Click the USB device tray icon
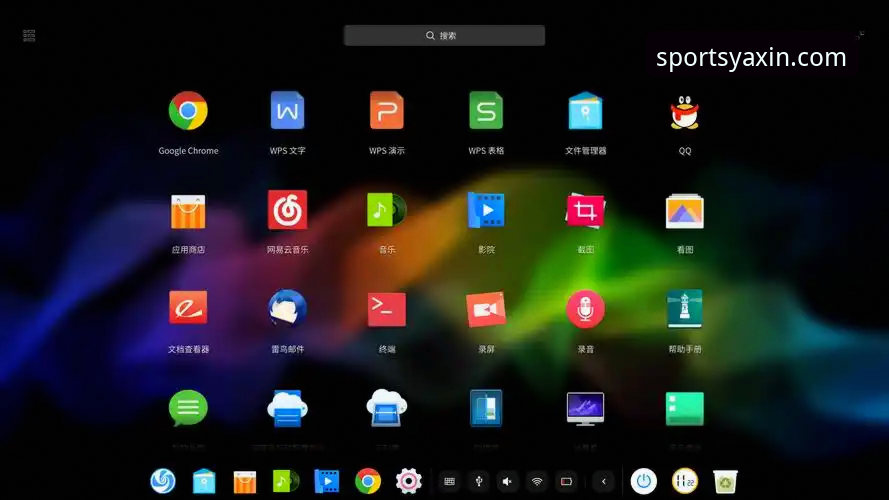This screenshot has width=889, height=500. coord(479,482)
